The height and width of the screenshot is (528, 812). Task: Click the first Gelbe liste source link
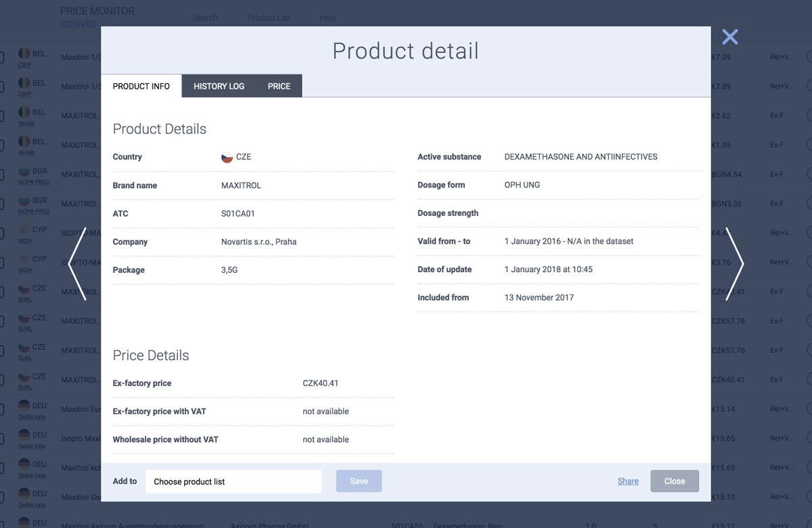(x=32, y=417)
